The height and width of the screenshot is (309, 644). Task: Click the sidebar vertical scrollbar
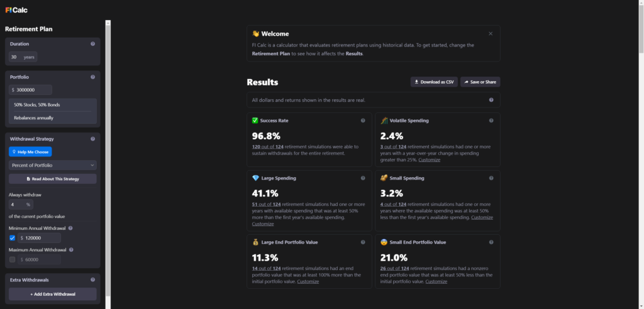tap(108, 157)
